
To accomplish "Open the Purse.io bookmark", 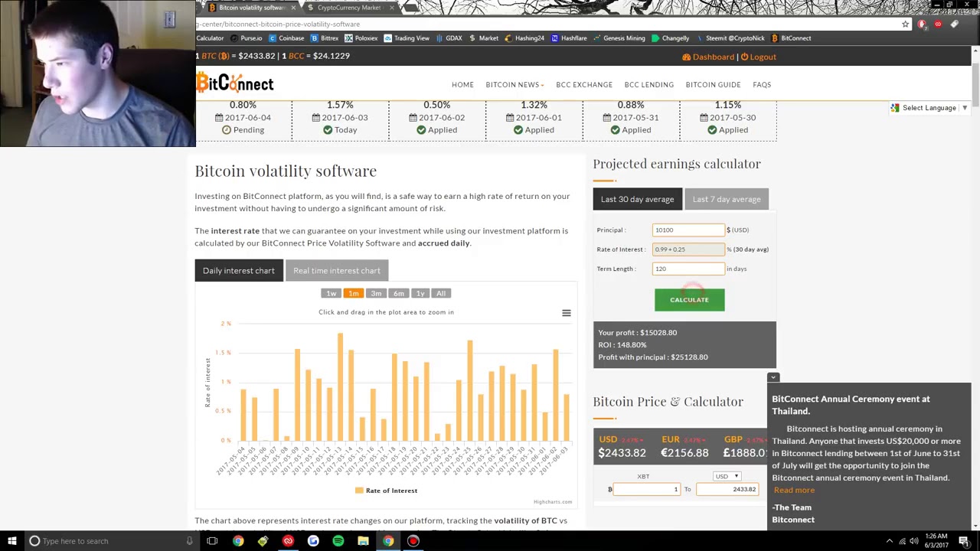I will coord(246,38).
